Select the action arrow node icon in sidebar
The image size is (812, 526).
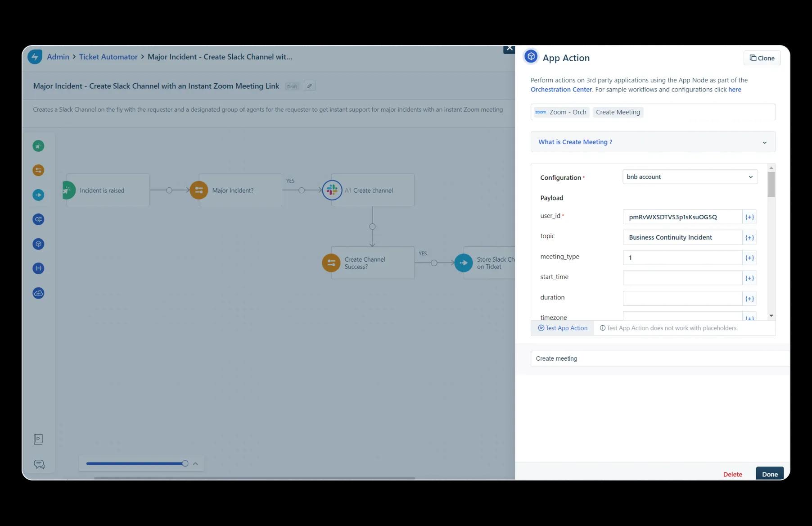pyautogui.click(x=38, y=195)
